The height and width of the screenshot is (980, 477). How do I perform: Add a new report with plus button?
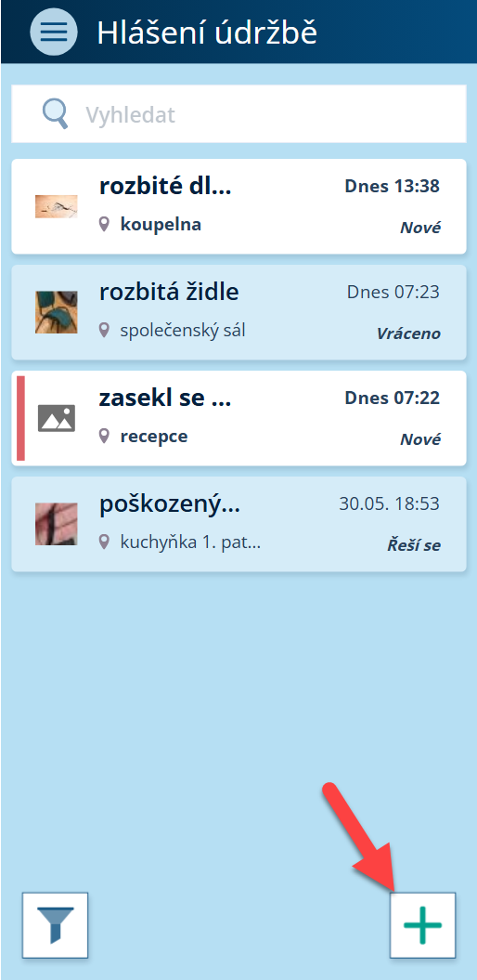click(x=422, y=925)
